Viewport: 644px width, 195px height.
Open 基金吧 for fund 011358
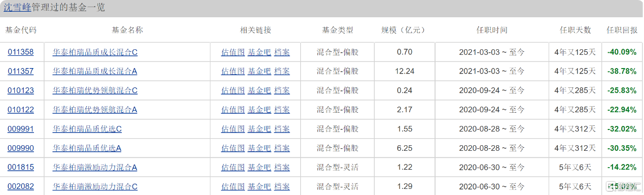point(259,52)
